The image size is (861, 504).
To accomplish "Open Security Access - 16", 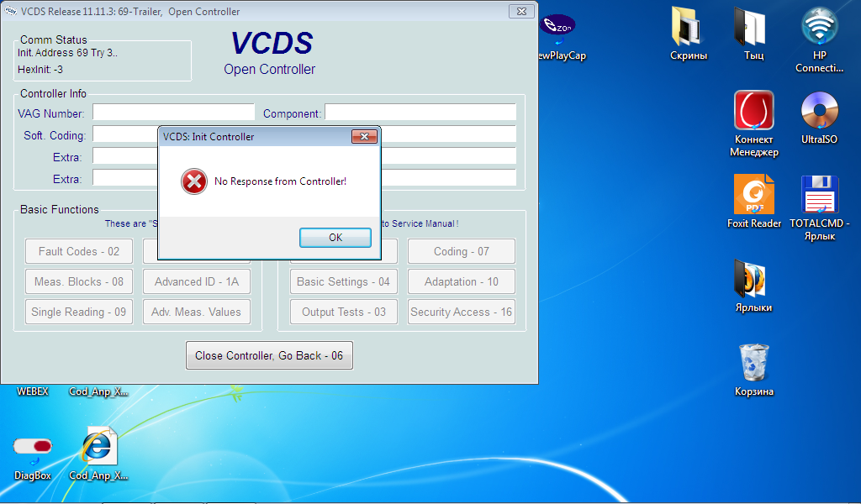I will tap(462, 312).
